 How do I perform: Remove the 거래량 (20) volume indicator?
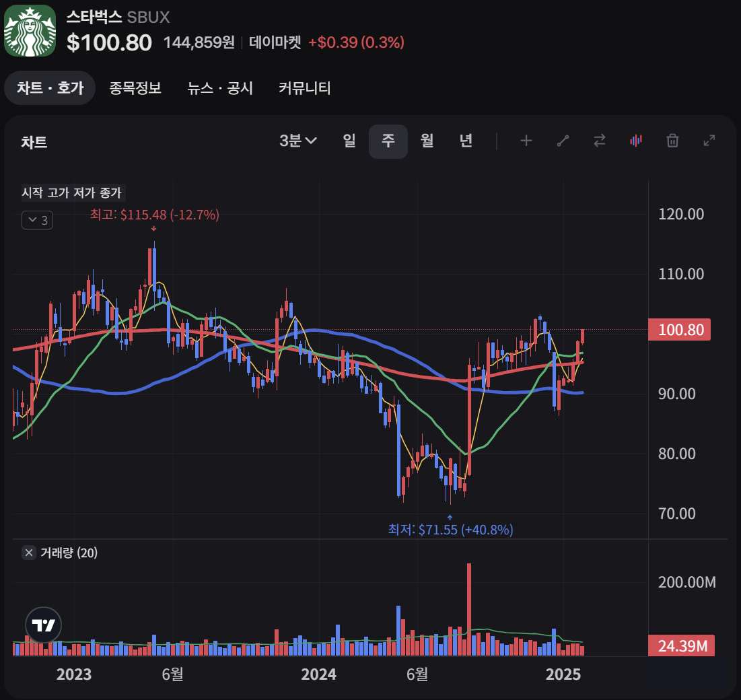pyautogui.click(x=29, y=553)
